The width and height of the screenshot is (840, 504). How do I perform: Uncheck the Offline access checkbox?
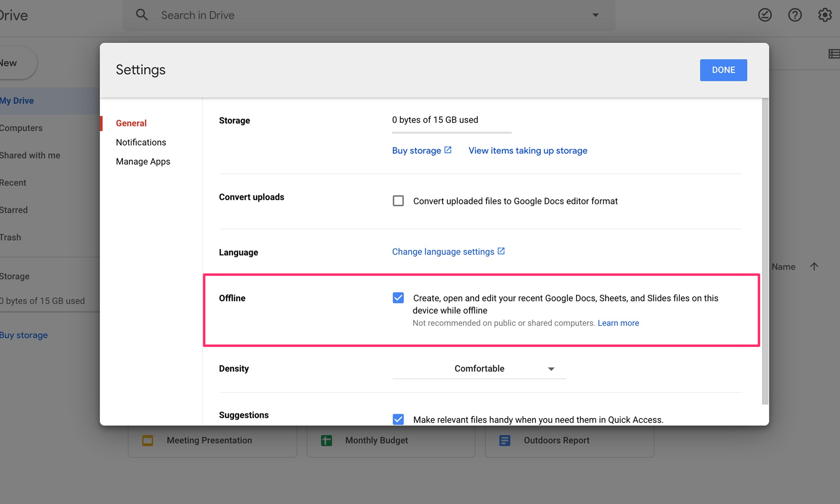[398, 298]
